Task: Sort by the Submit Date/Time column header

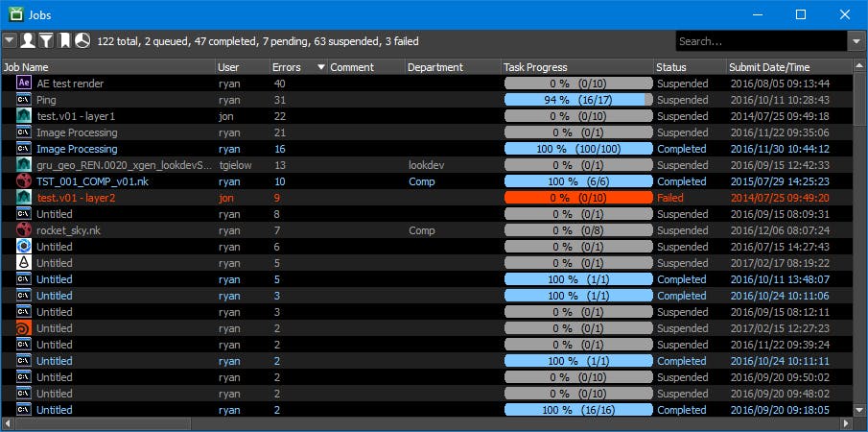Action: pyautogui.click(x=790, y=67)
